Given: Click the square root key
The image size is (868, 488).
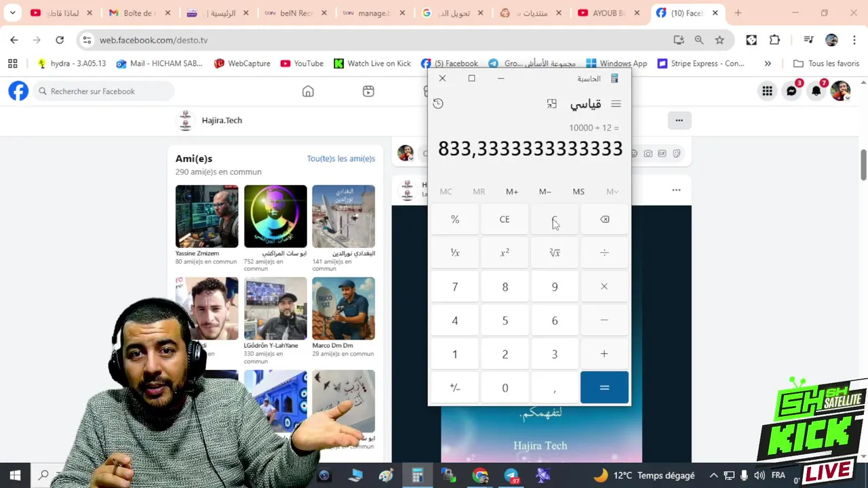Looking at the screenshot, I should point(555,252).
